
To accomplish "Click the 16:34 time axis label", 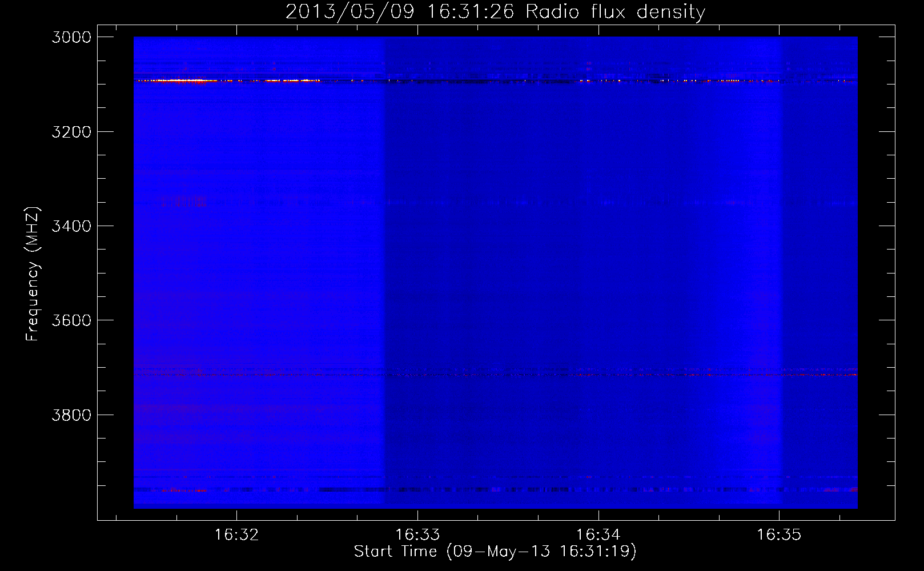I will coord(598,535).
